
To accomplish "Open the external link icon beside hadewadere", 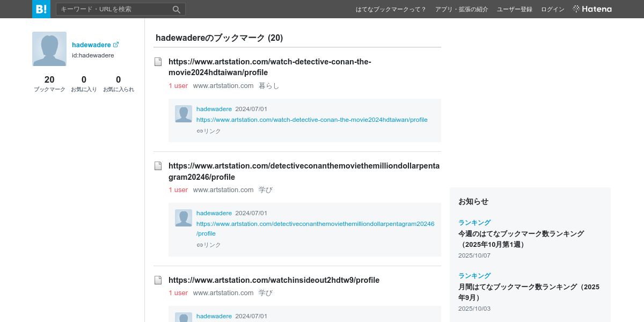I will point(116,45).
